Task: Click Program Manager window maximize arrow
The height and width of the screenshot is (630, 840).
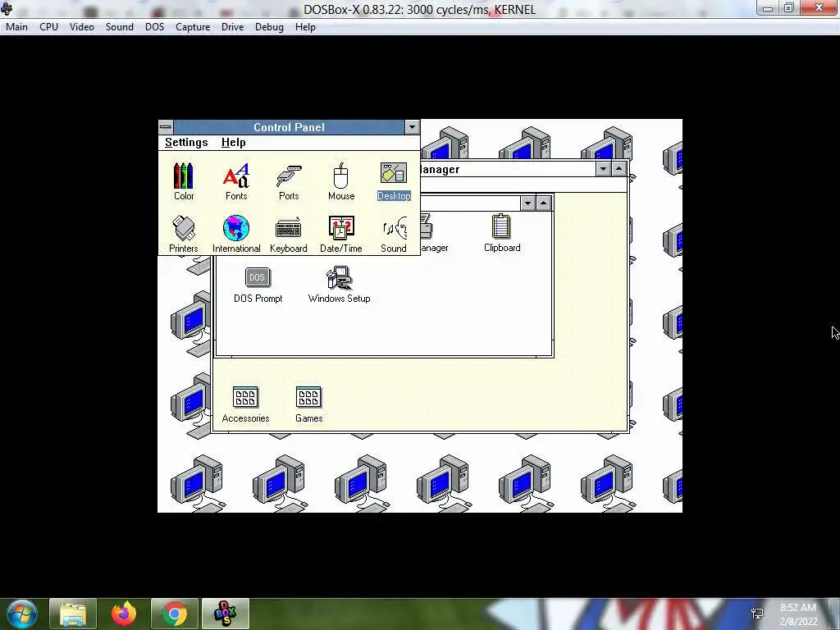Action: point(619,169)
